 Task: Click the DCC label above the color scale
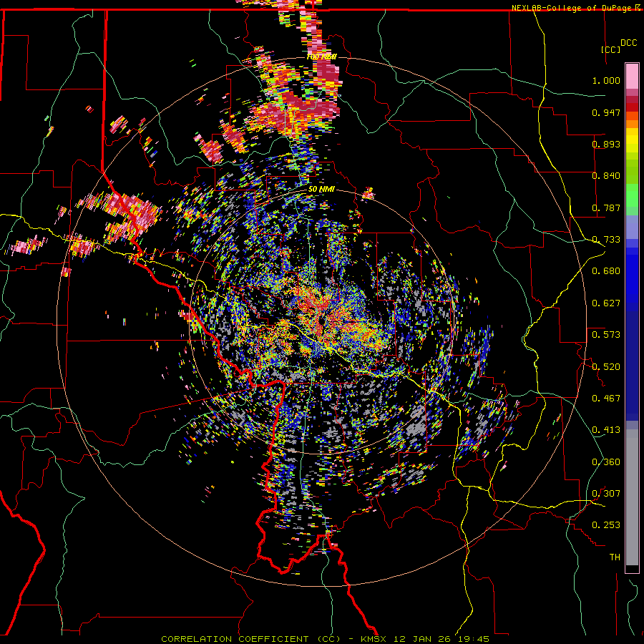click(x=628, y=43)
